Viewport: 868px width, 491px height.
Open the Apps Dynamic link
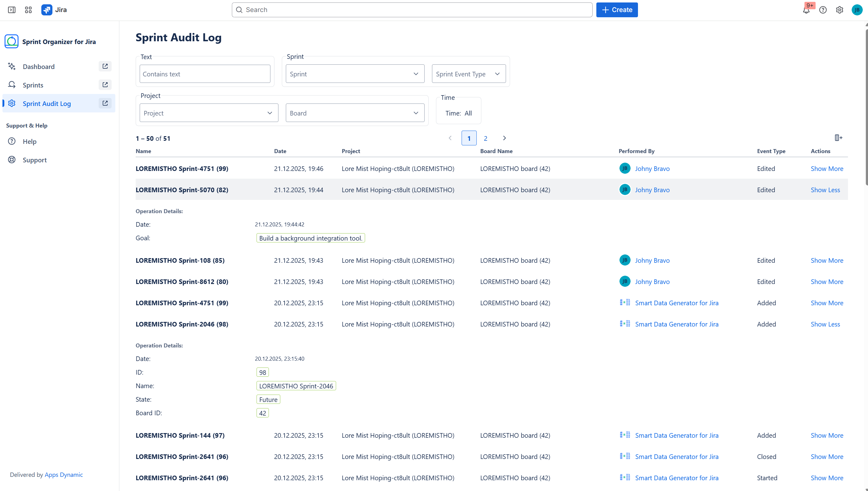64,474
